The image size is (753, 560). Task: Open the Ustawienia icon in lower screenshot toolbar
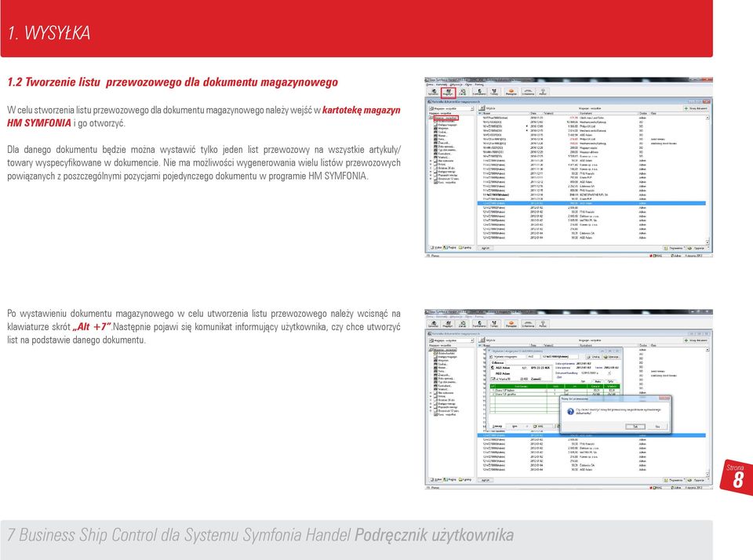tap(528, 324)
